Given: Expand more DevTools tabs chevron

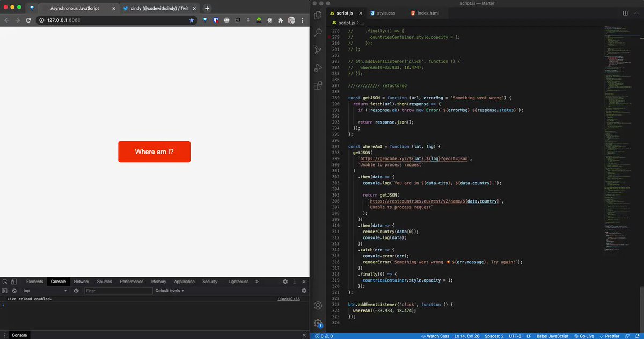Looking at the screenshot, I should (x=257, y=282).
